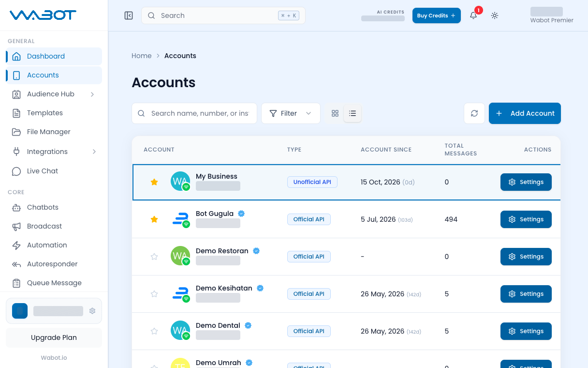Image resolution: width=588 pixels, height=368 pixels.
Task: Open the Filter dropdown
Action: pyautogui.click(x=291, y=113)
